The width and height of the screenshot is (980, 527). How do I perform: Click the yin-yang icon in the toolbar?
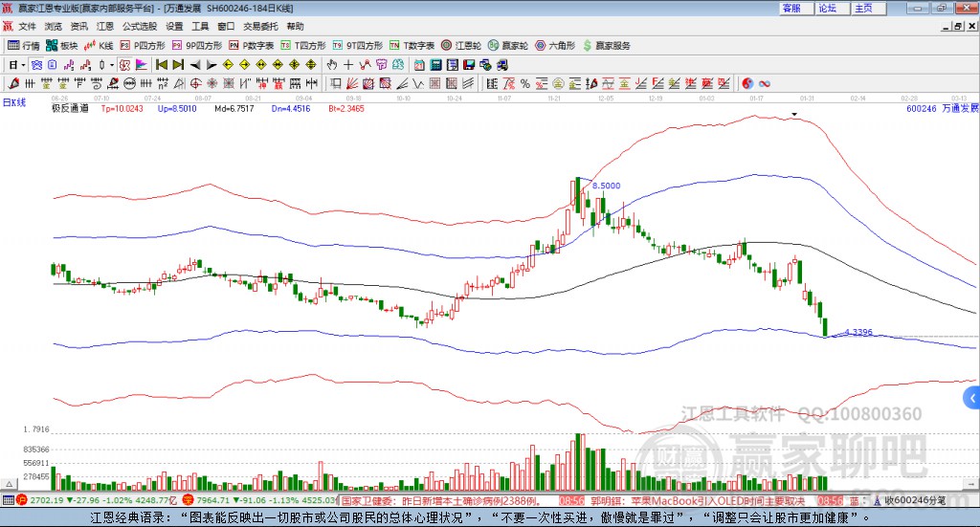point(748,83)
